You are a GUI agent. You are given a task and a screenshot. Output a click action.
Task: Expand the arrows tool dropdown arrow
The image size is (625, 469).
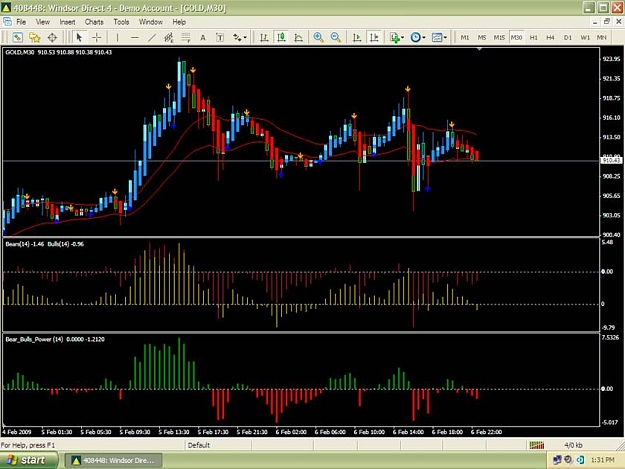tap(245, 37)
